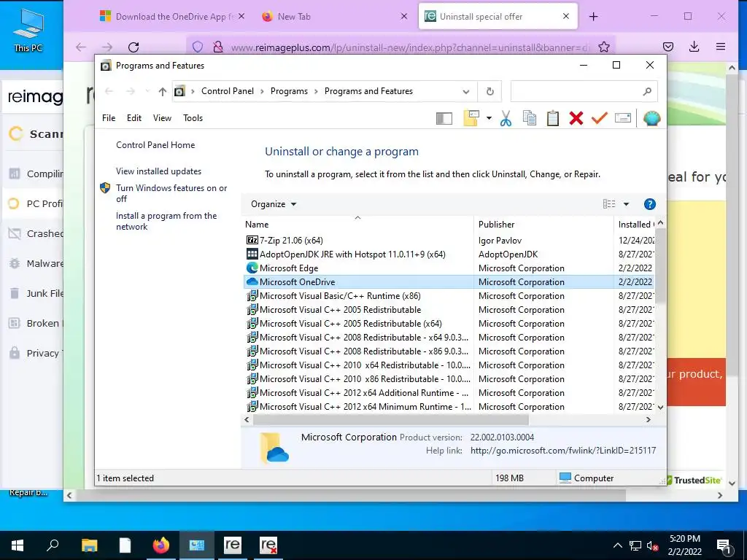Open the File menu
The width and height of the screenshot is (747, 560).
109,118
